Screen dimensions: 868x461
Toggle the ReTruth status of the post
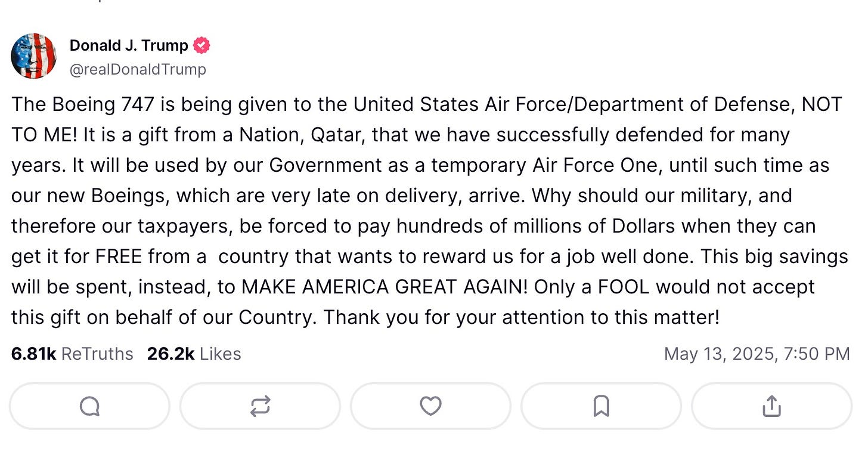pos(259,406)
